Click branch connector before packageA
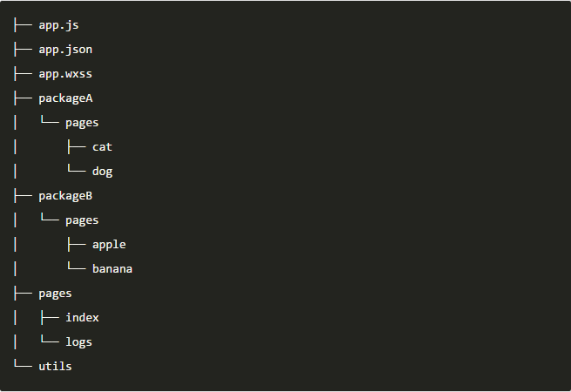 [23, 98]
